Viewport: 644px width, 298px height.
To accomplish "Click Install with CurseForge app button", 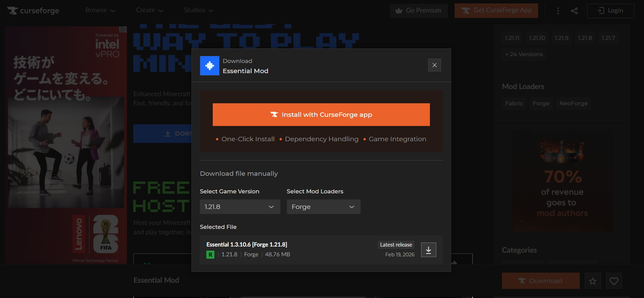I will (321, 114).
